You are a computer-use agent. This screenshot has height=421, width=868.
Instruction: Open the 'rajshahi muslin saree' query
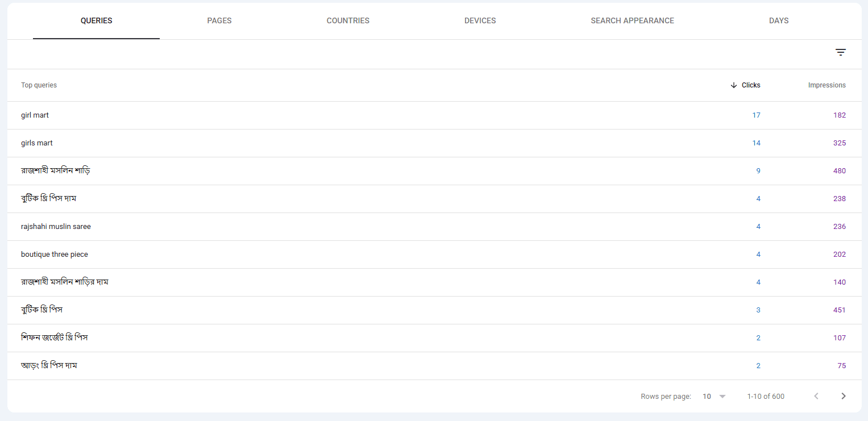click(56, 227)
